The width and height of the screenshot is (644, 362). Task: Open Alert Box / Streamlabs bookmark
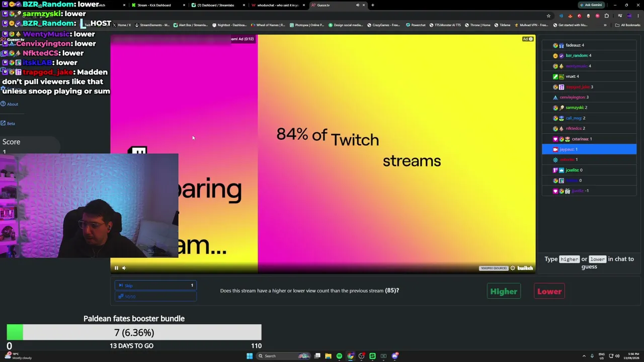pos(190,25)
